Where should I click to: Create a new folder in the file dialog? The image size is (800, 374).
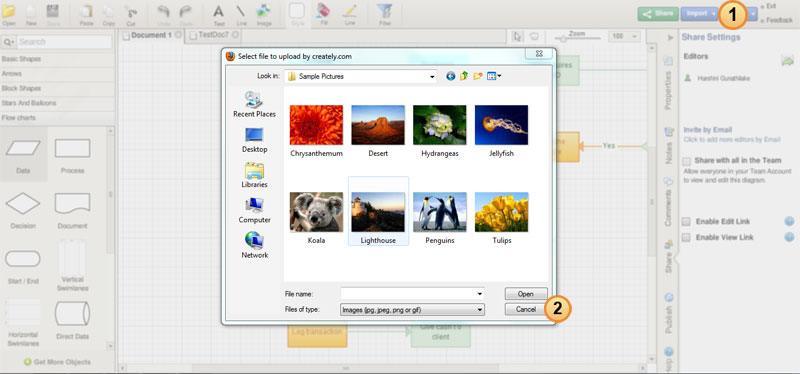[478, 76]
